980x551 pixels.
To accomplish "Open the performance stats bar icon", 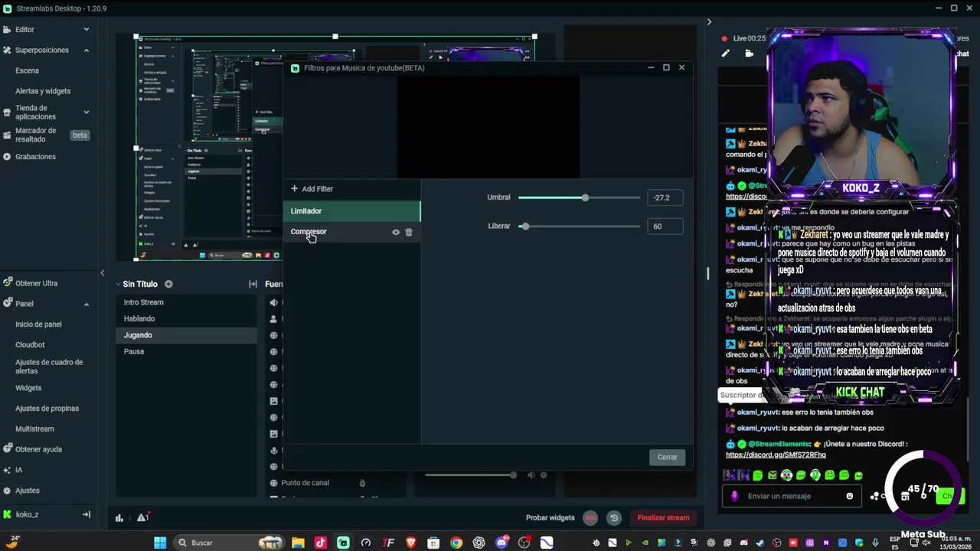I will [x=119, y=518].
